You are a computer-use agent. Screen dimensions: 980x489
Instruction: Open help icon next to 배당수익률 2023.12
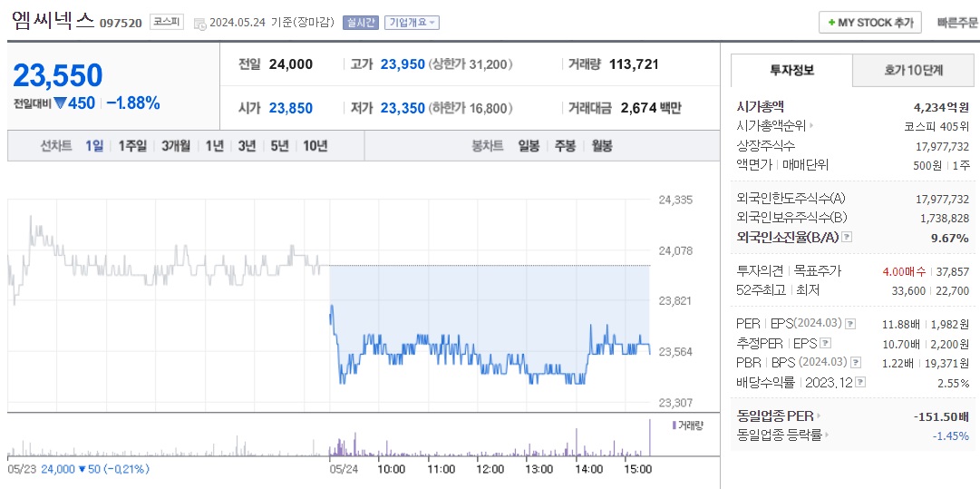pyautogui.click(x=860, y=381)
